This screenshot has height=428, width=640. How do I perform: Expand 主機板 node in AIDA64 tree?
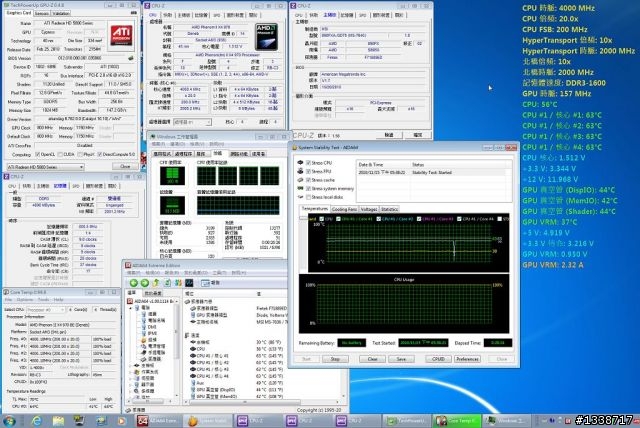(131, 366)
